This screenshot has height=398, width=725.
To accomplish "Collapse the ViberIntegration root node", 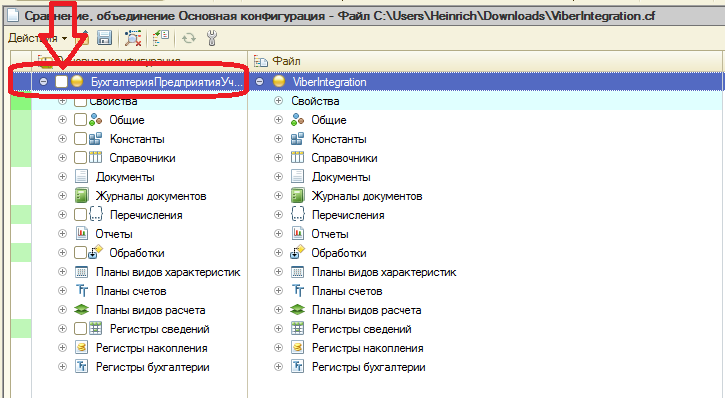I will click(x=260, y=82).
